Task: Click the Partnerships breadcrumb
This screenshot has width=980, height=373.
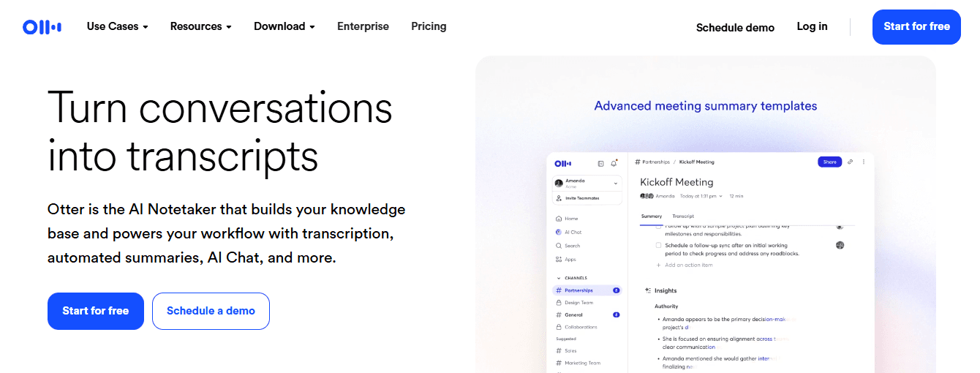Action: coord(652,162)
